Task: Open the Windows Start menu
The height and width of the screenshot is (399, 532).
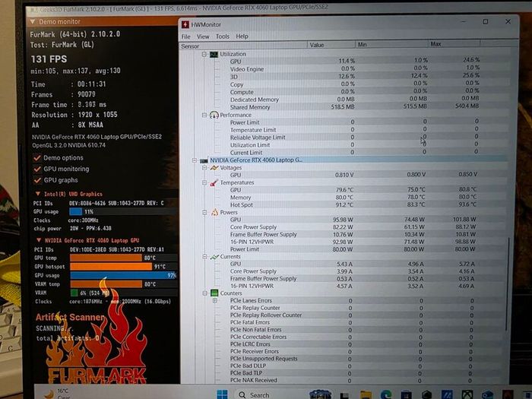Action: tap(222, 394)
